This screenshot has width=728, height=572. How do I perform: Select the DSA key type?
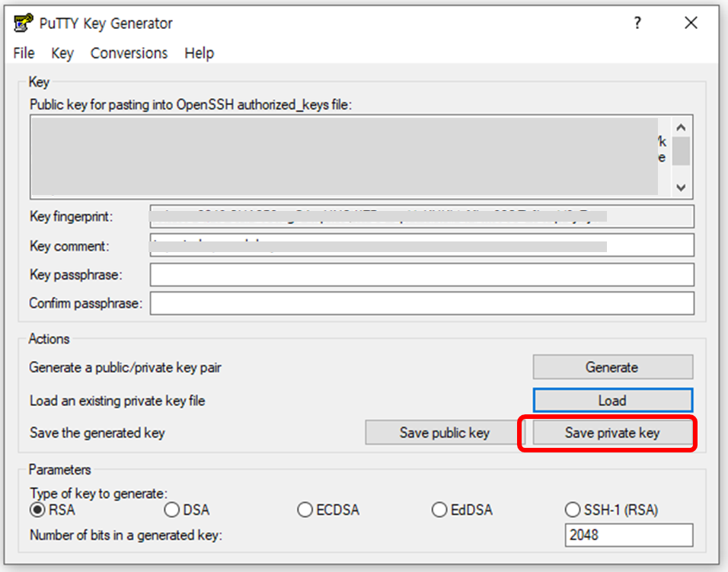[x=187, y=510]
